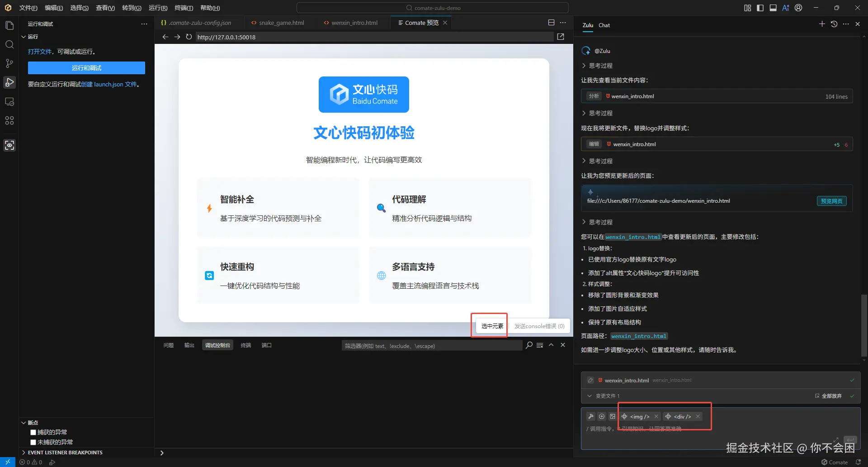Open Remote Explorer icon in activity bar

[x=9, y=102]
